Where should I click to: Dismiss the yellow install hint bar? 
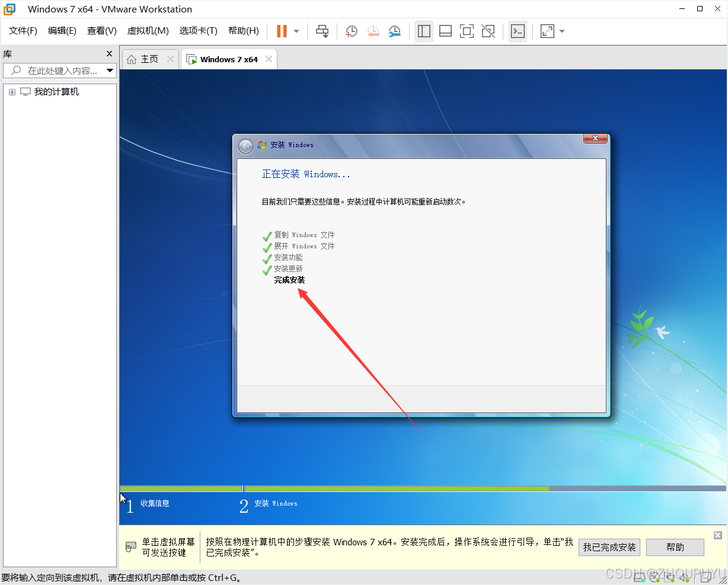coord(717,535)
